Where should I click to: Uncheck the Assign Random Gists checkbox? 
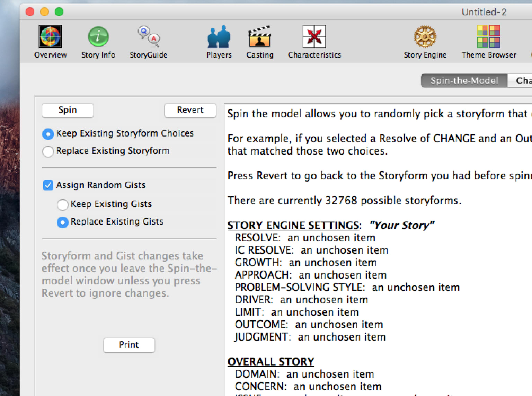click(48, 185)
